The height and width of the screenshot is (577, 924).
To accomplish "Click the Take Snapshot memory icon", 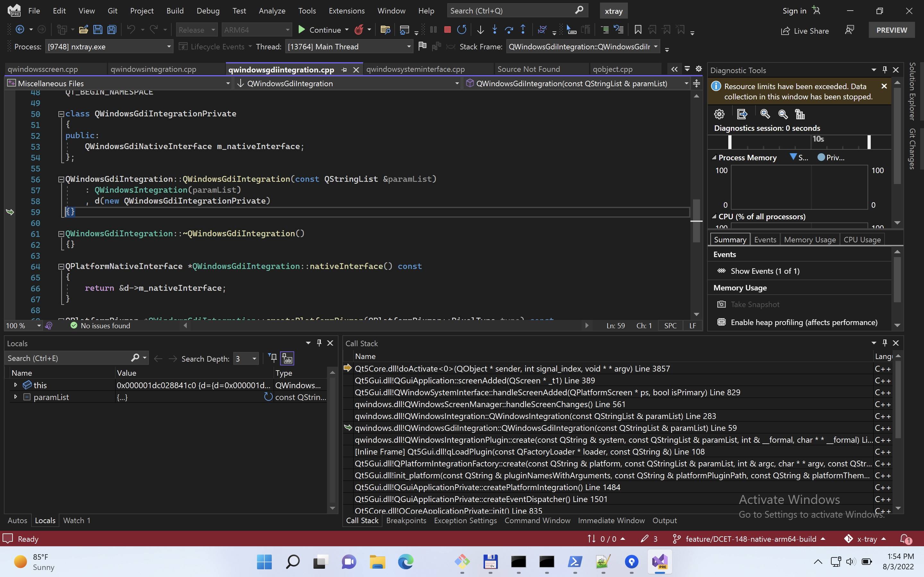I will (x=721, y=304).
